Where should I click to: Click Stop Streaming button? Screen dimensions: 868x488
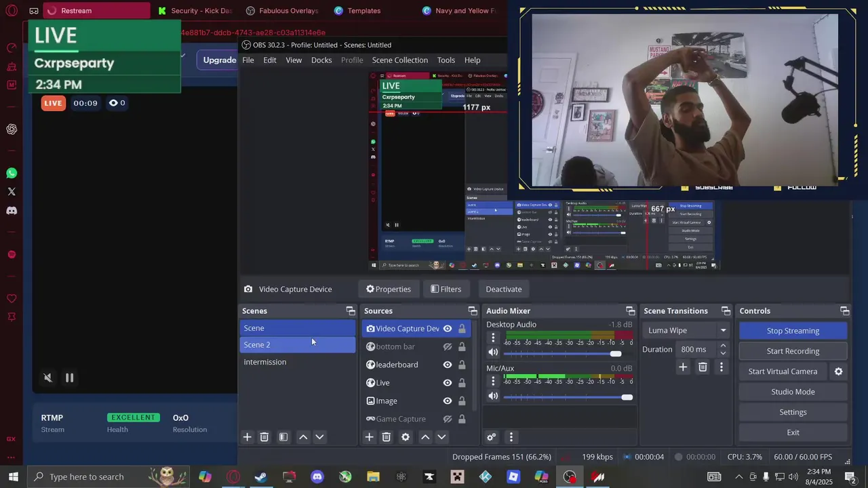[x=793, y=331]
